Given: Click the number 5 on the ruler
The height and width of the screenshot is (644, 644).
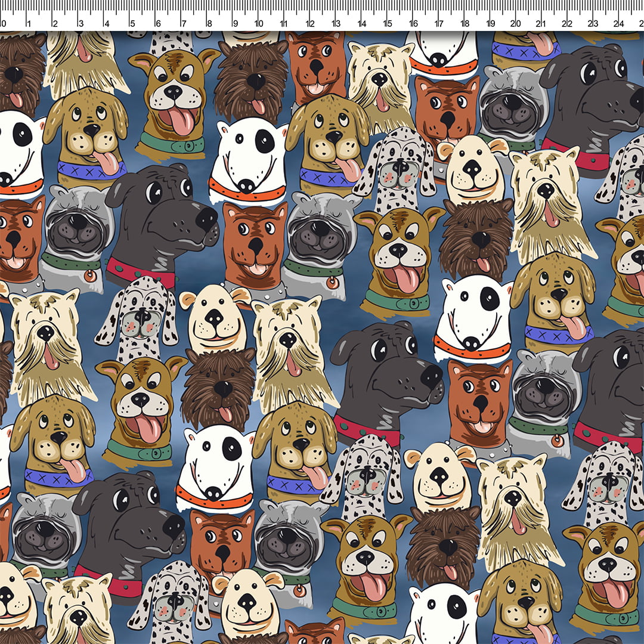Looking at the screenshot, I should coord(132,23).
